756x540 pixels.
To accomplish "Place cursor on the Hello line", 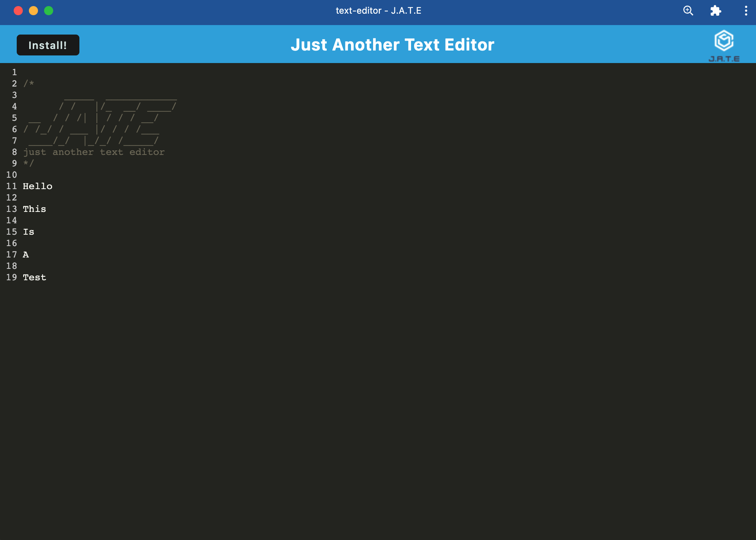I will [x=38, y=186].
